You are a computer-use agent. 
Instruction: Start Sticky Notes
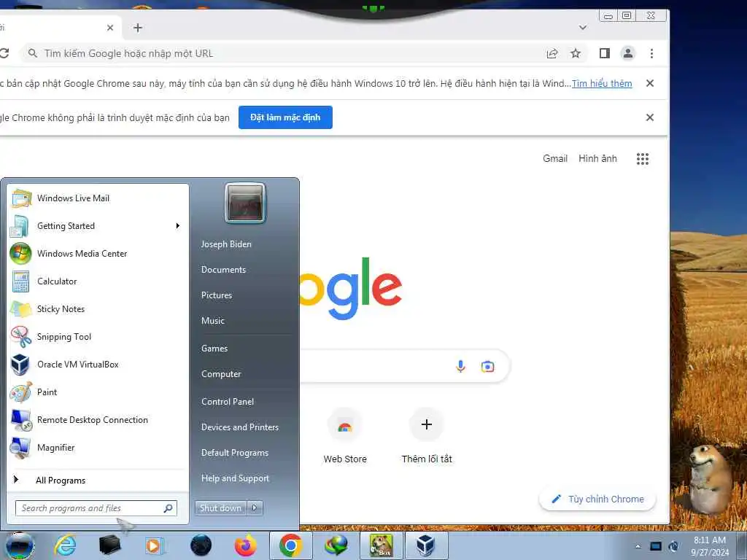point(98,308)
